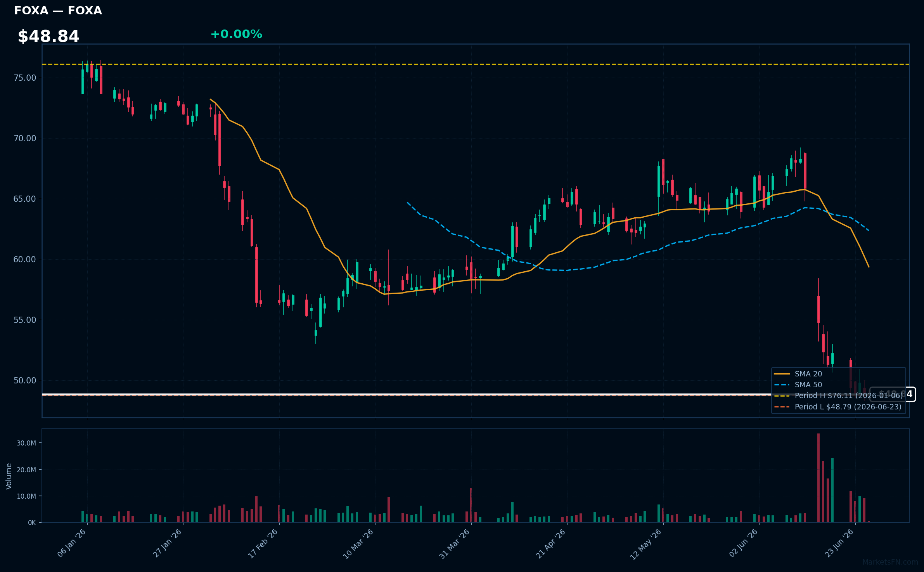Select the SMA 20 legend entry

coord(798,374)
